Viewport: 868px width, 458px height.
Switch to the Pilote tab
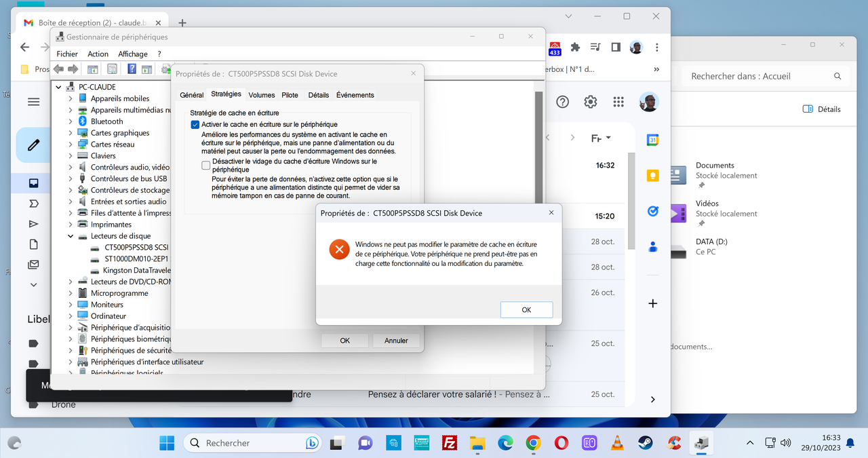[x=290, y=95]
